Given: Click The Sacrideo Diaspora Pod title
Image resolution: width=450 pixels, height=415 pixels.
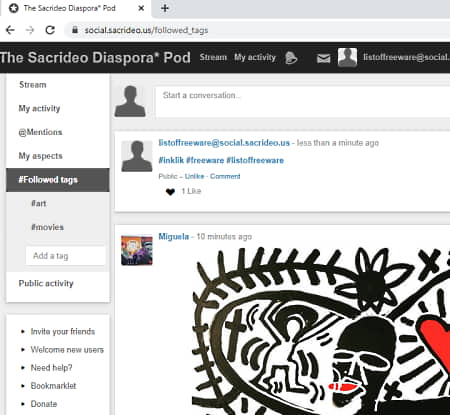Looking at the screenshot, I should [x=95, y=57].
